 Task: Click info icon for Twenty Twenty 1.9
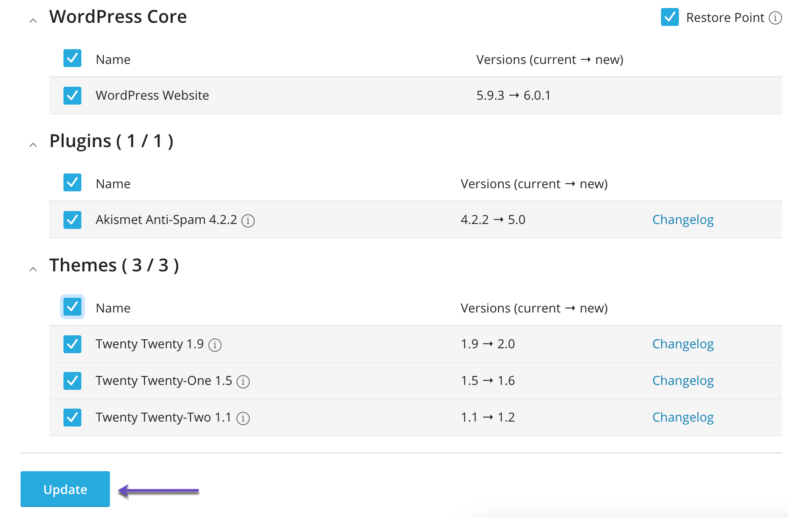(215, 345)
